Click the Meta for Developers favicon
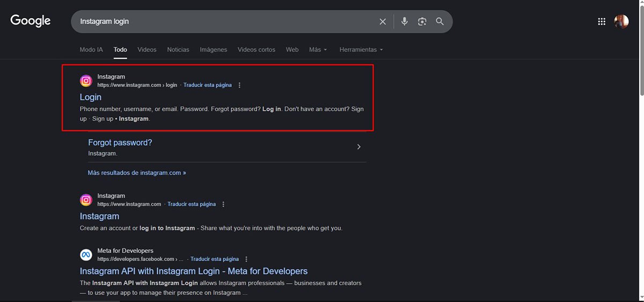This screenshot has height=302, width=644. point(86,255)
